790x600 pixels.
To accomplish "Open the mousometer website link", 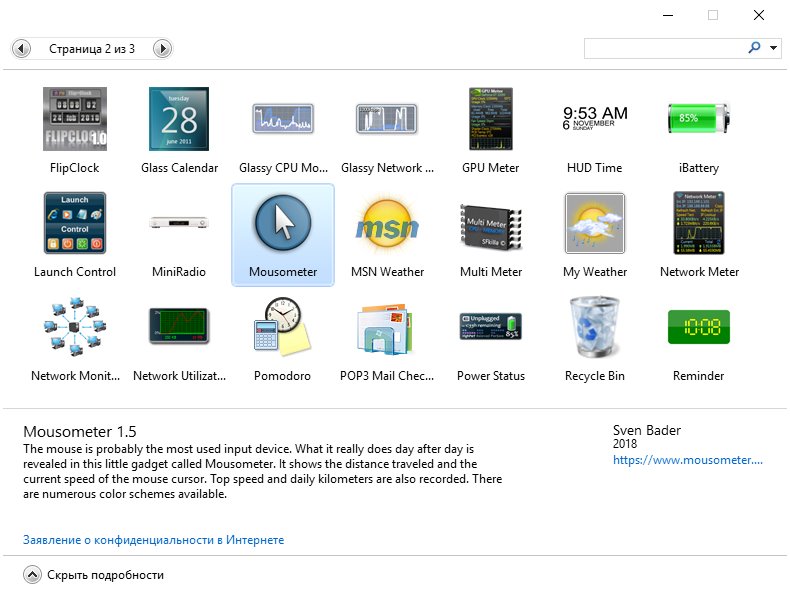I will pyautogui.click(x=688, y=460).
